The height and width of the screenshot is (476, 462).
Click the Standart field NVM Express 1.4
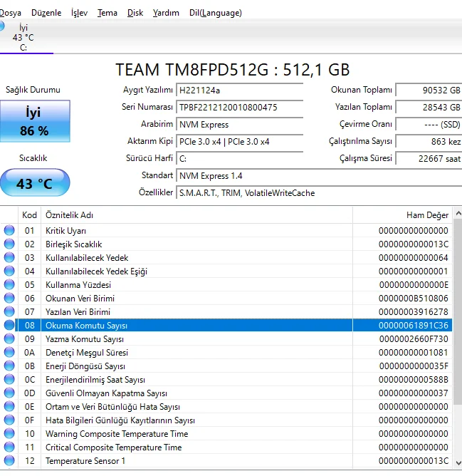319,176
